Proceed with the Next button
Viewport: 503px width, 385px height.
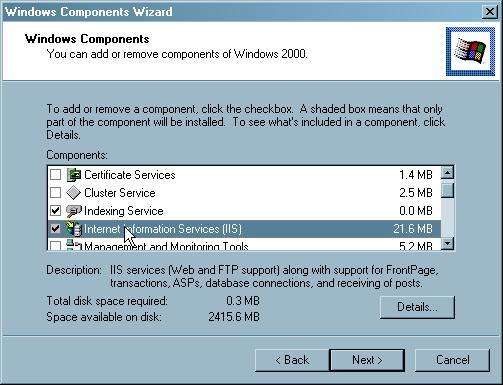pos(367,360)
